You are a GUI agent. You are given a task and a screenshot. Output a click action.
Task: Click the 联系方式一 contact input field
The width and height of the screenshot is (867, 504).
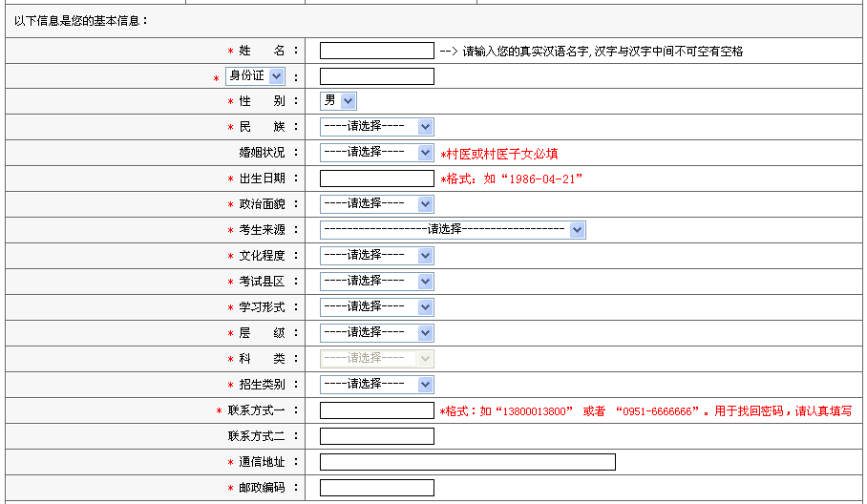[x=376, y=410]
